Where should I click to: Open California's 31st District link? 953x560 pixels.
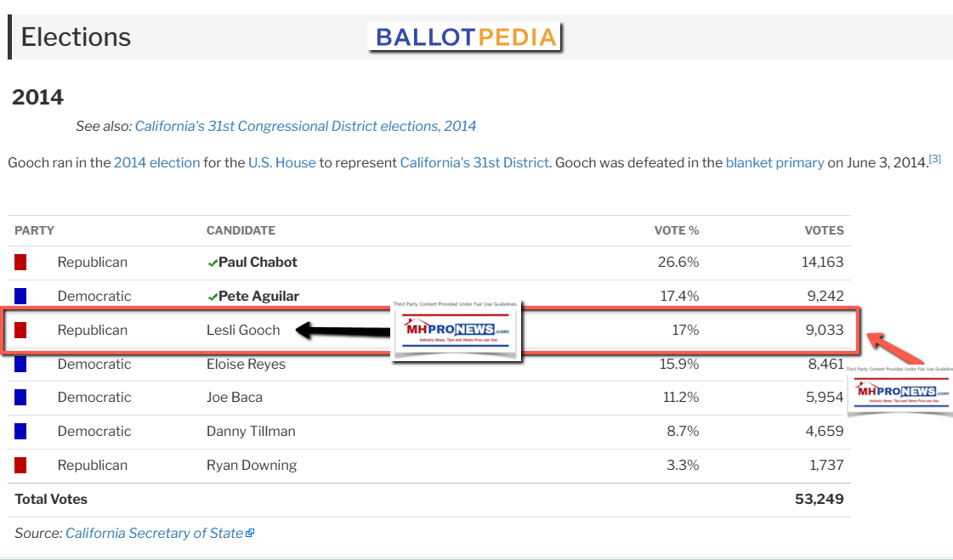click(x=474, y=162)
